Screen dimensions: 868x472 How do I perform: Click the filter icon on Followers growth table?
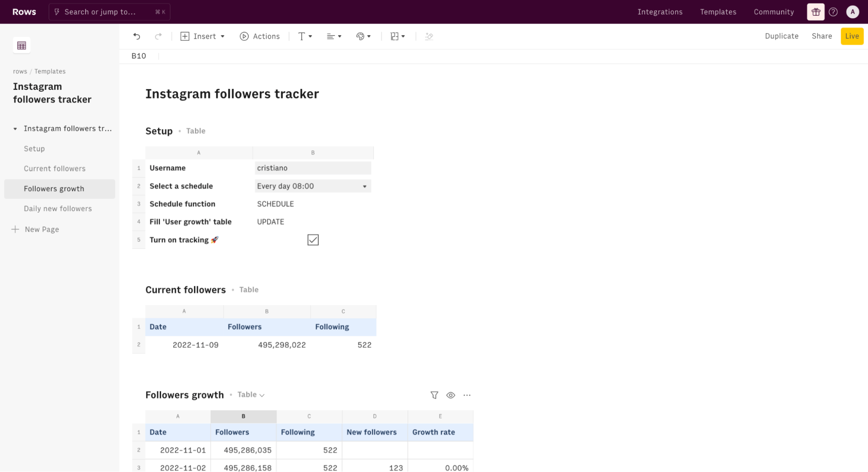click(x=435, y=395)
